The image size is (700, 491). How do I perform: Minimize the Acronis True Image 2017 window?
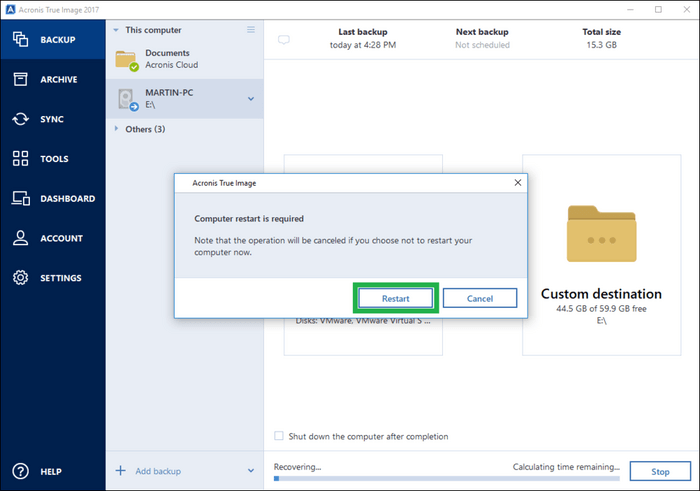pos(630,9)
